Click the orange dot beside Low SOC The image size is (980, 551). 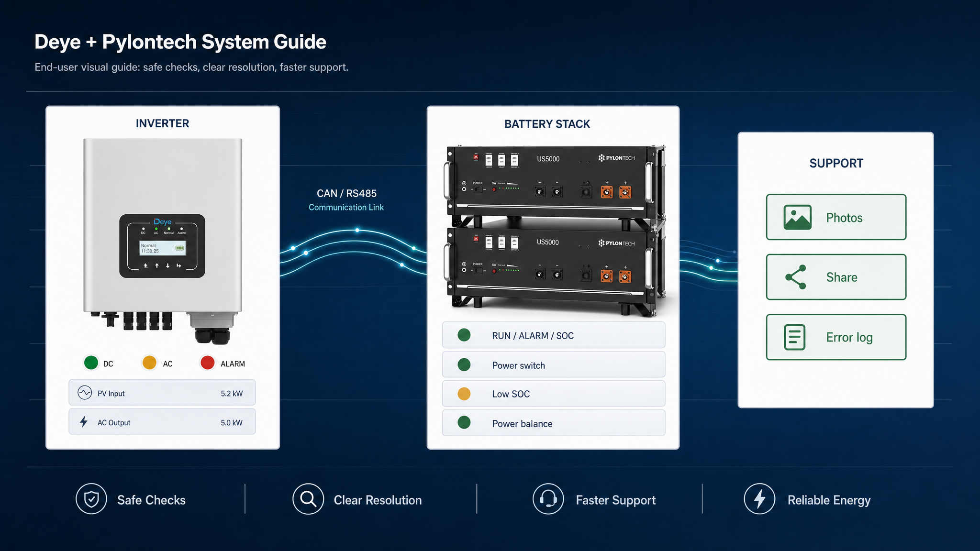[464, 394]
